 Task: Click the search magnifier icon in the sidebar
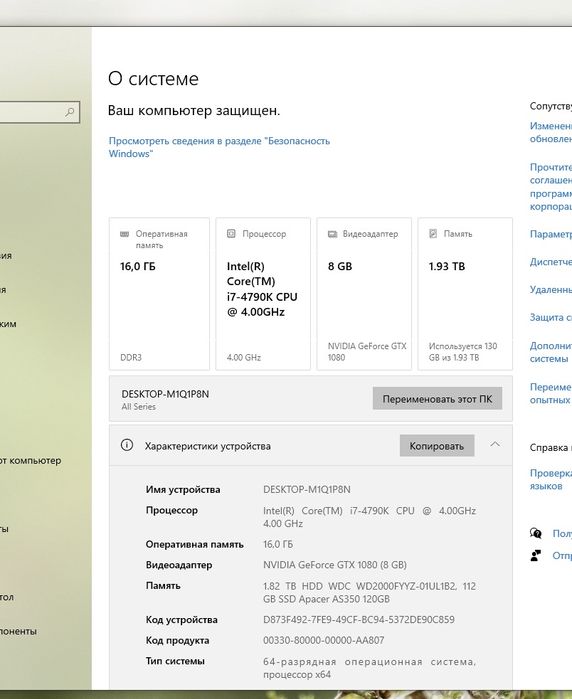(x=70, y=112)
